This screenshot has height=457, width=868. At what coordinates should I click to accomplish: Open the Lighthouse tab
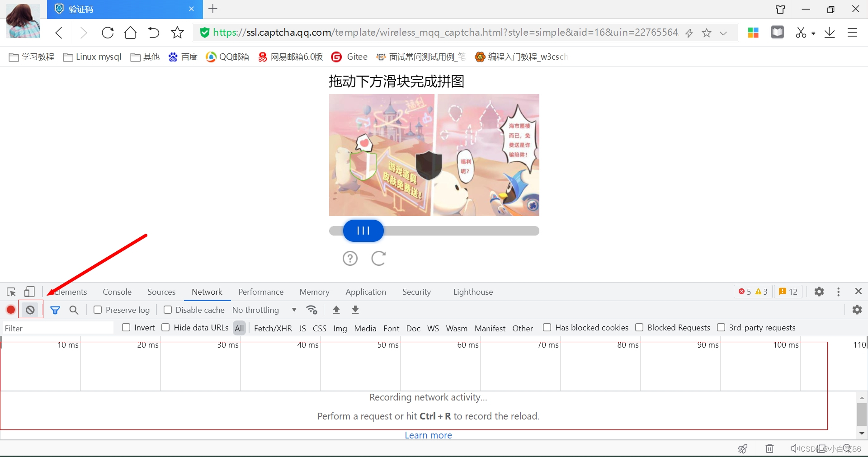point(473,292)
